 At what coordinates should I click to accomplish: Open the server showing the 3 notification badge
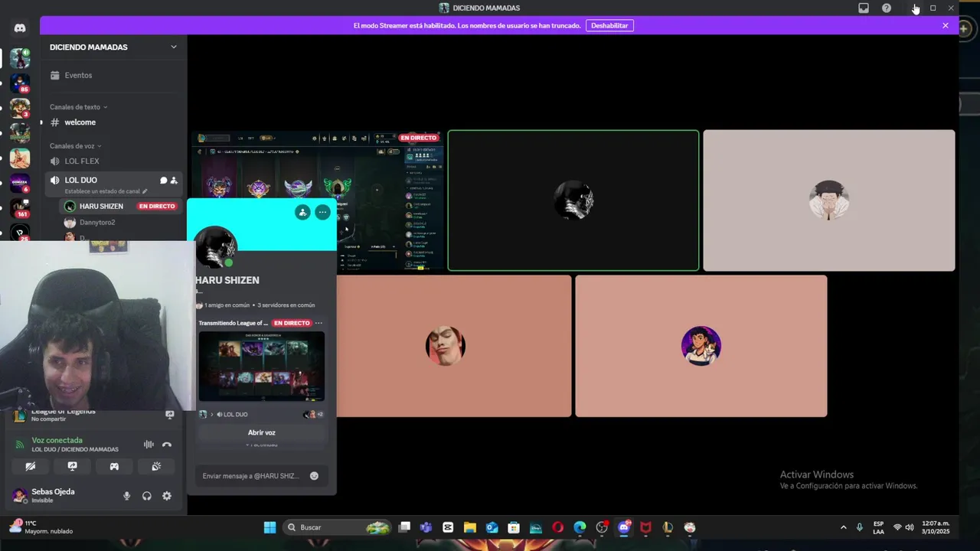pos(20,108)
